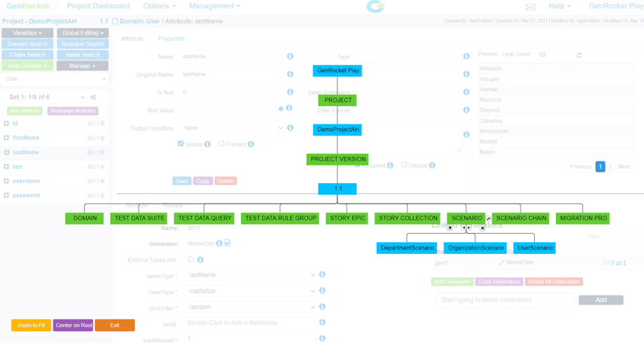Switch to the Properties tab
Image resolution: width=644 pixels, height=343 pixels.
(171, 38)
